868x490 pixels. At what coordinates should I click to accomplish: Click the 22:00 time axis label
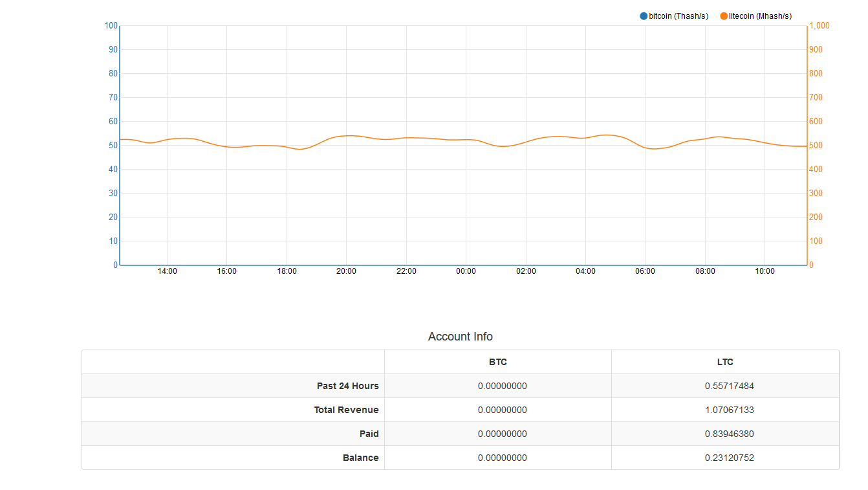406,271
